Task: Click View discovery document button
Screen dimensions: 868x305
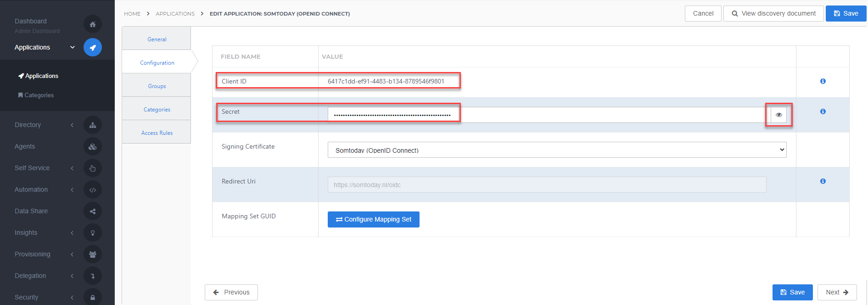Action: (773, 13)
